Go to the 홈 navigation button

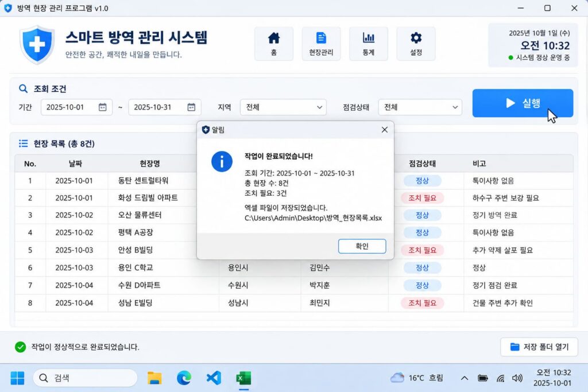point(274,44)
